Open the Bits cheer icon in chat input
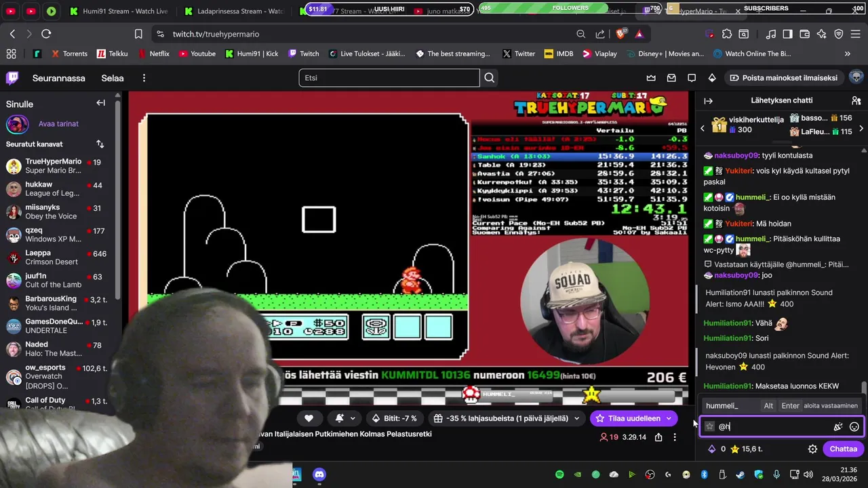This screenshot has width=868, height=488. (838, 426)
